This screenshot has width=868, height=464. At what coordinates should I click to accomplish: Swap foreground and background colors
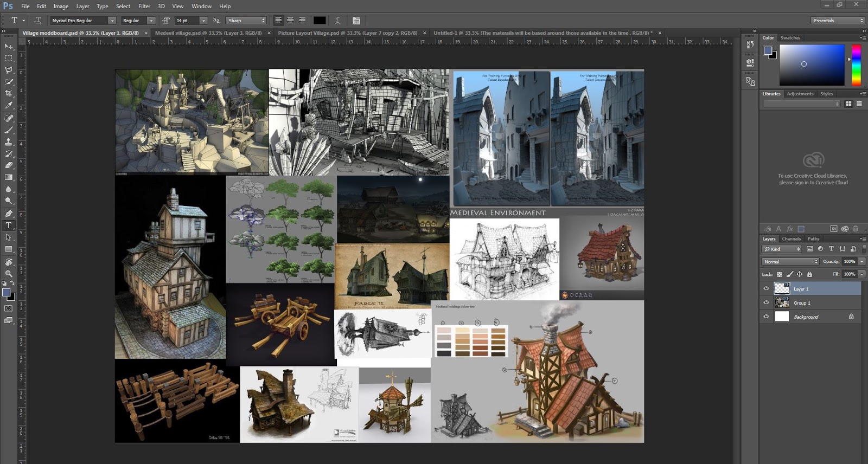(x=12, y=283)
